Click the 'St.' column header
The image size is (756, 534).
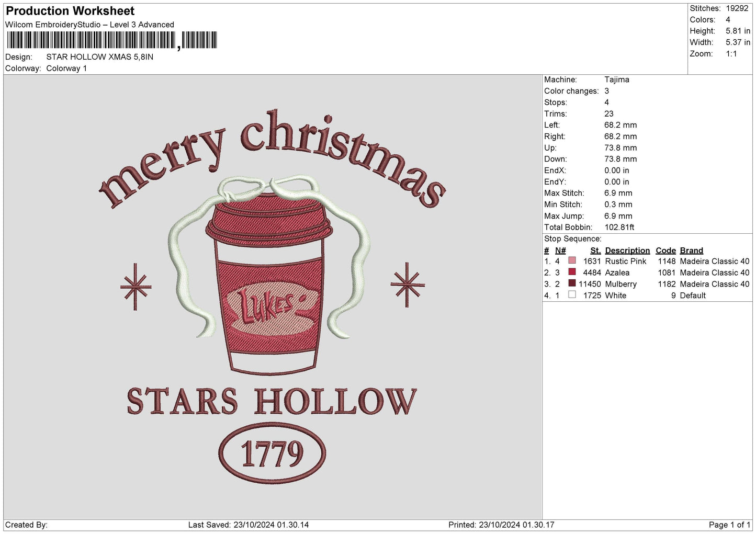click(595, 251)
